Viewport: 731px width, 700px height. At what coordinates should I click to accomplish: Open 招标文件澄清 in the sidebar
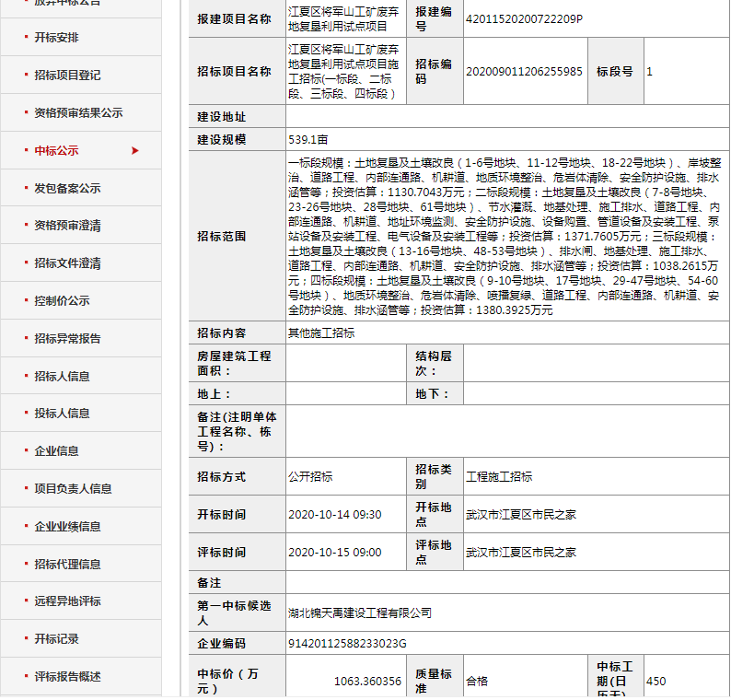[x=67, y=263]
